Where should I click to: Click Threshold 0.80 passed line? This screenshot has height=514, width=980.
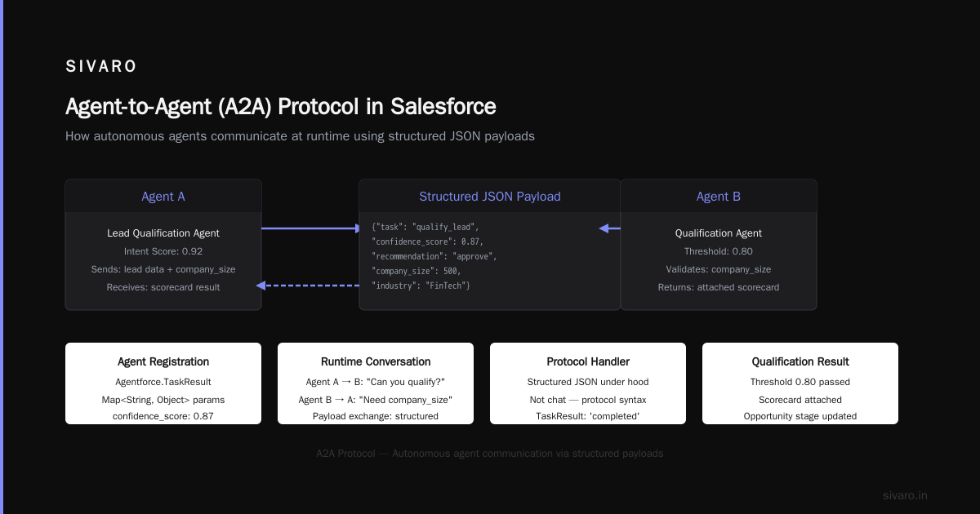[x=800, y=382]
